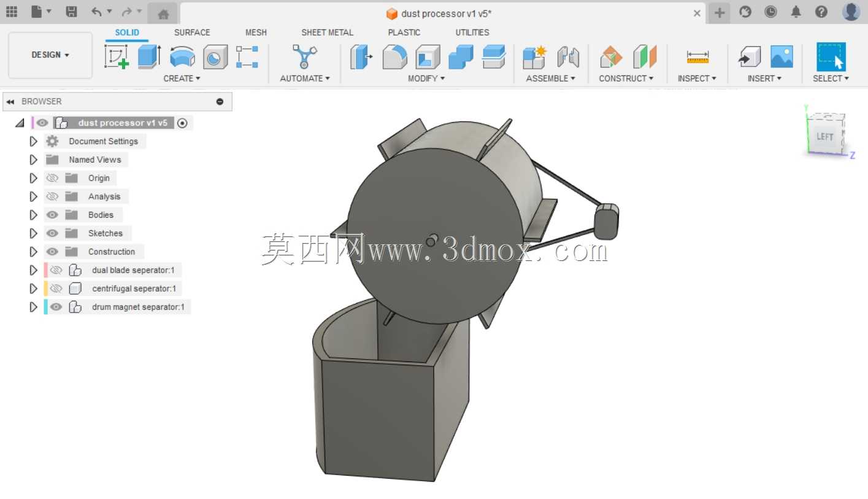Screen dimensions: 868x499
Task: Switch to the SHEET METAL tab
Action: (327, 33)
